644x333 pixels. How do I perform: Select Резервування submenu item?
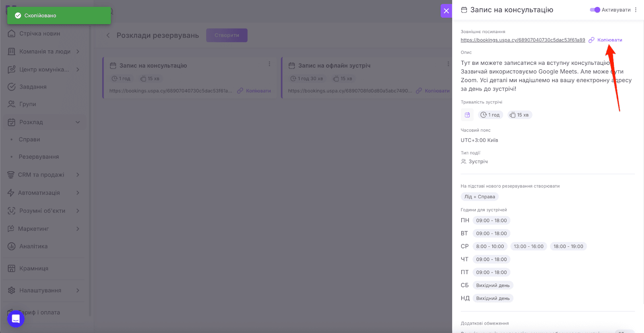(39, 157)
